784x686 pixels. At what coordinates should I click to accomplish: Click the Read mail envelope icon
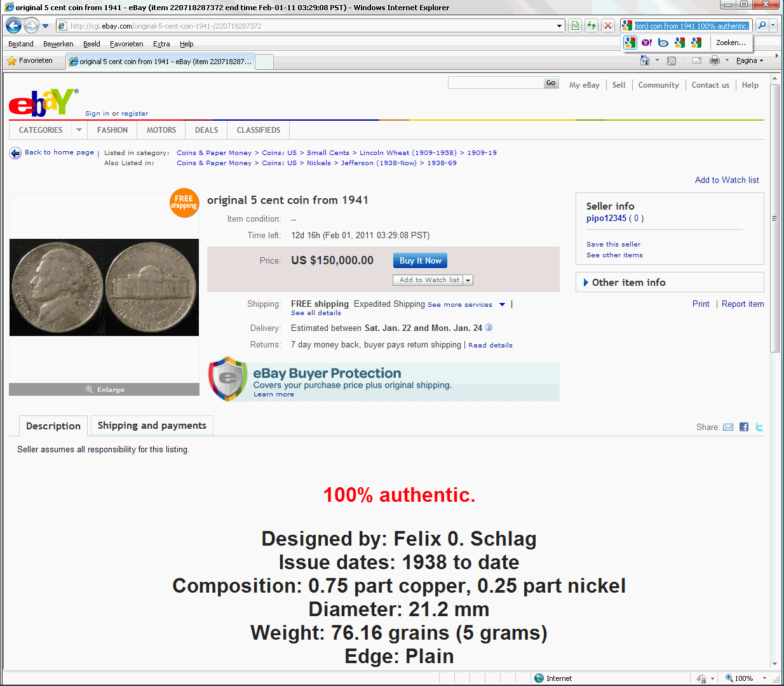697,60
